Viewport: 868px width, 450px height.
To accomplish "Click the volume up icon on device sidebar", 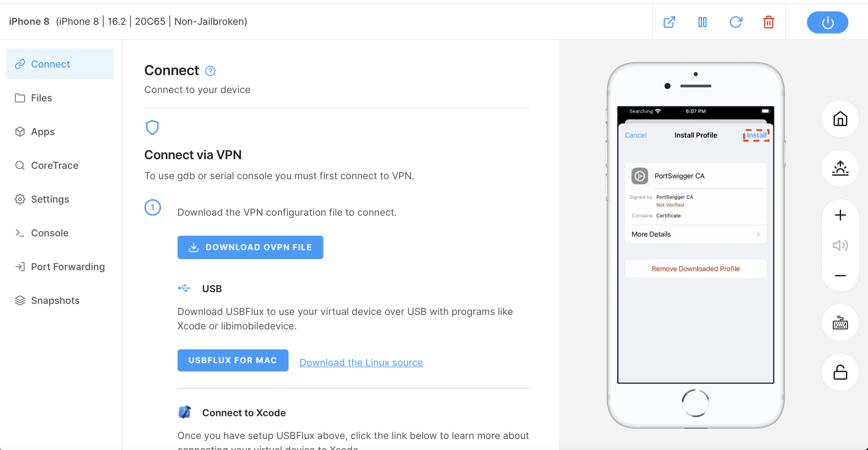I will click(840, 215).
